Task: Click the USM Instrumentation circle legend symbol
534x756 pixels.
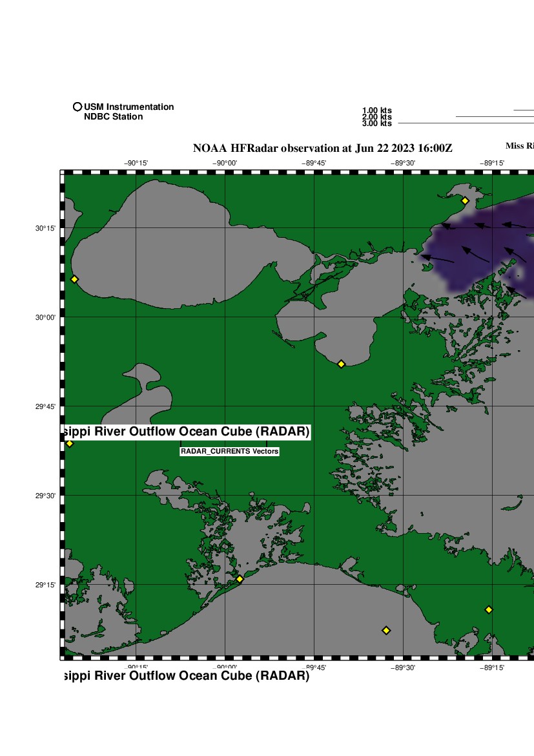Action: tap(77, 107)
